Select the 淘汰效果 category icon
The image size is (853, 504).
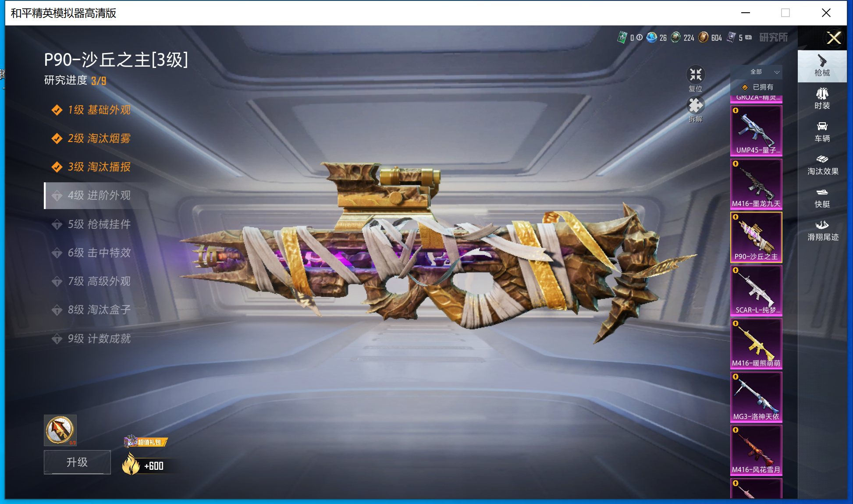coord(822,164)
